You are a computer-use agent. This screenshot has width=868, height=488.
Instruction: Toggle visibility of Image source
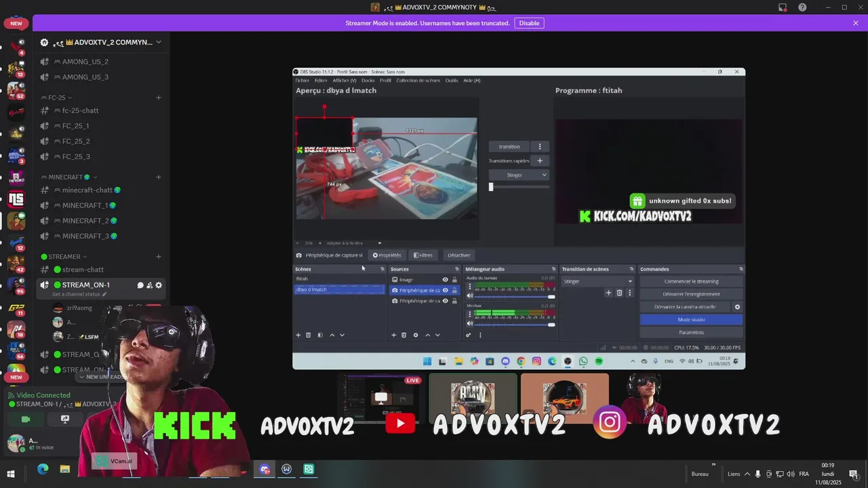click(445, 279)
